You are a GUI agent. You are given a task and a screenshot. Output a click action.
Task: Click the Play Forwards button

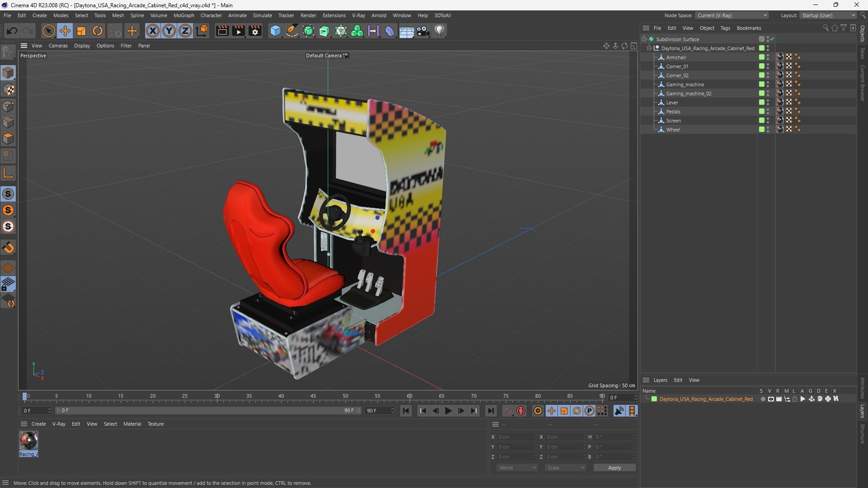[x=448, y=411]
